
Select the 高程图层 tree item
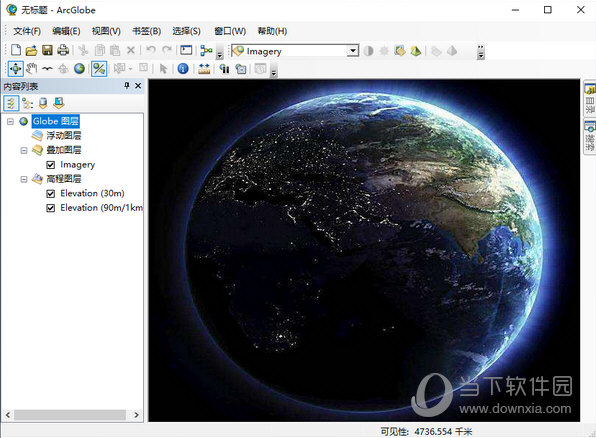[x=63, y=179]
